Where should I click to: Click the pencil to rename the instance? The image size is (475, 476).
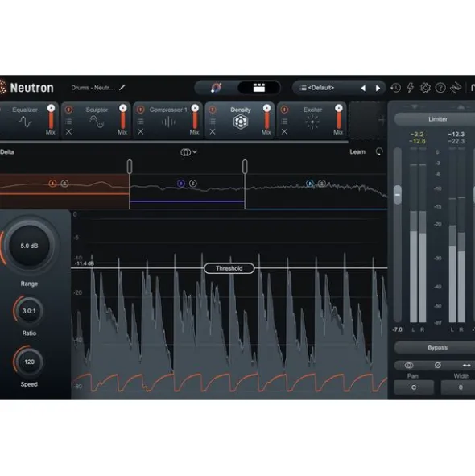tap(122, 88)
